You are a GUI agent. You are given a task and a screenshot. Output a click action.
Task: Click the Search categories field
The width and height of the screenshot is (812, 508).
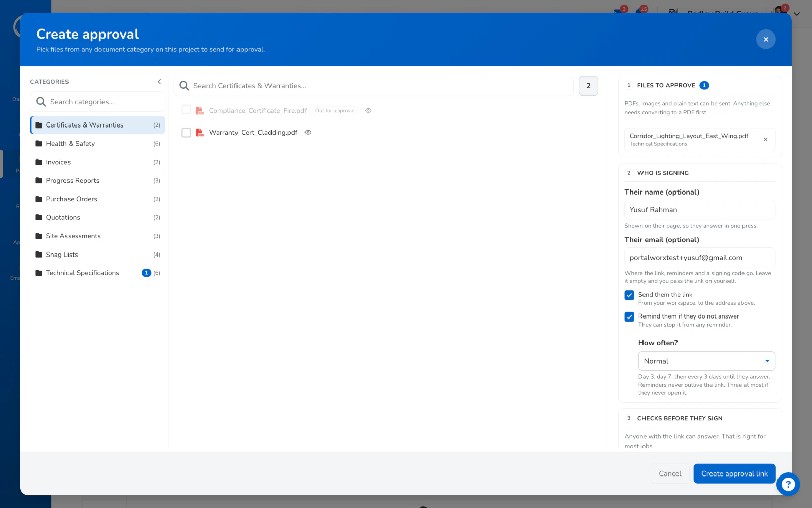98,102
